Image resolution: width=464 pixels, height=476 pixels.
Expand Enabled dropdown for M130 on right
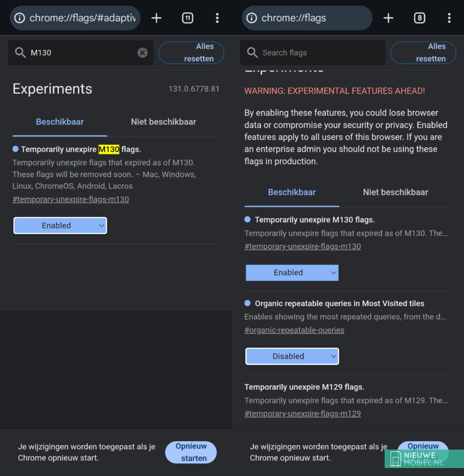(x=292, y=272)
